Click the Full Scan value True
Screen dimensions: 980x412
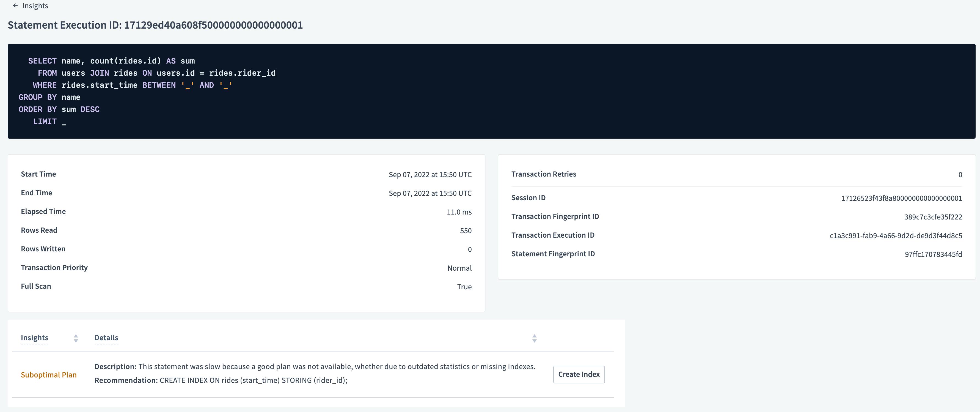coord(466,287)
